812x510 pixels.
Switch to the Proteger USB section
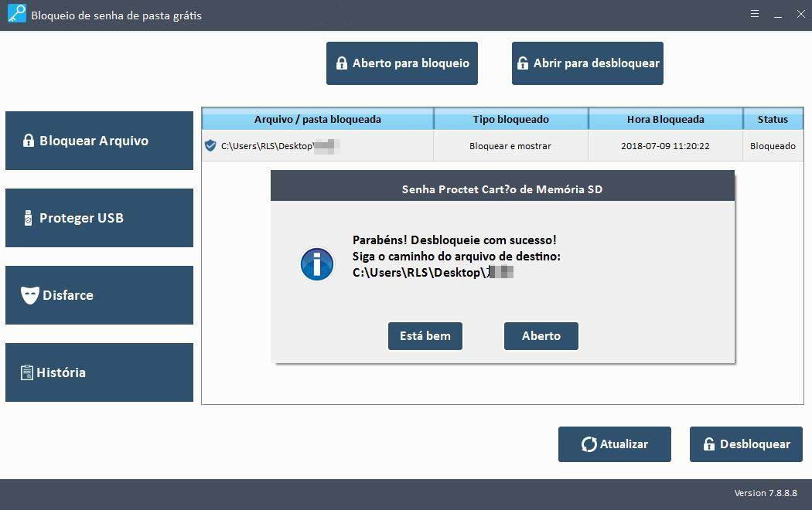click(99, 218)
